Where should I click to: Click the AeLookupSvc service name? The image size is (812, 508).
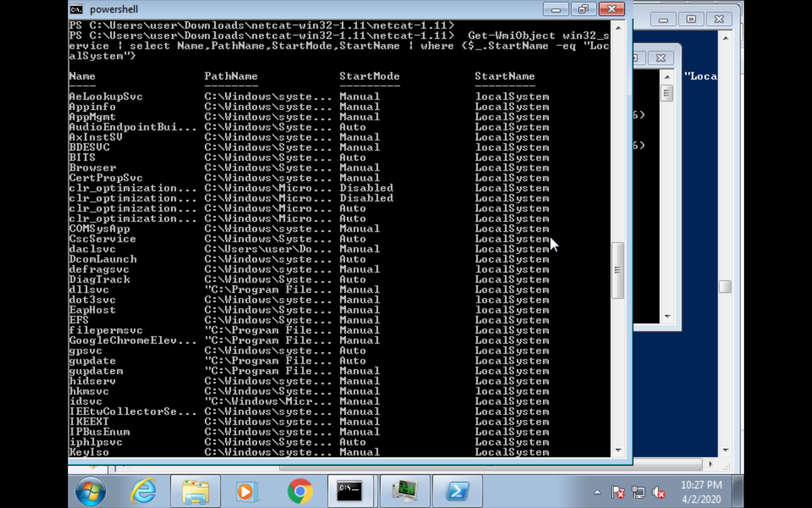pyautogui.click(x=106, y=97)
